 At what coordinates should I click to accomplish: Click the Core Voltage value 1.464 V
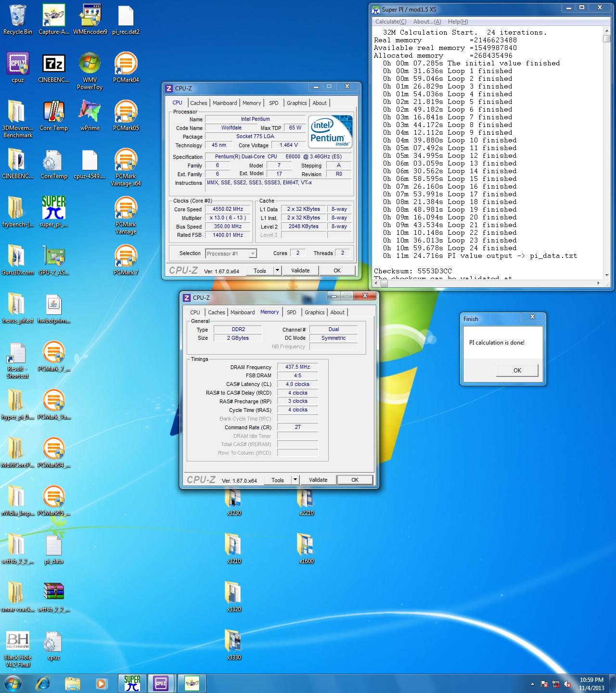point(289,145)
